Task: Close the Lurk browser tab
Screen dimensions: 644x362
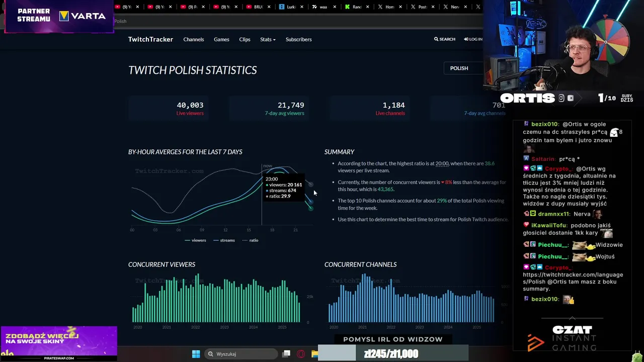Action: (302, 7)
